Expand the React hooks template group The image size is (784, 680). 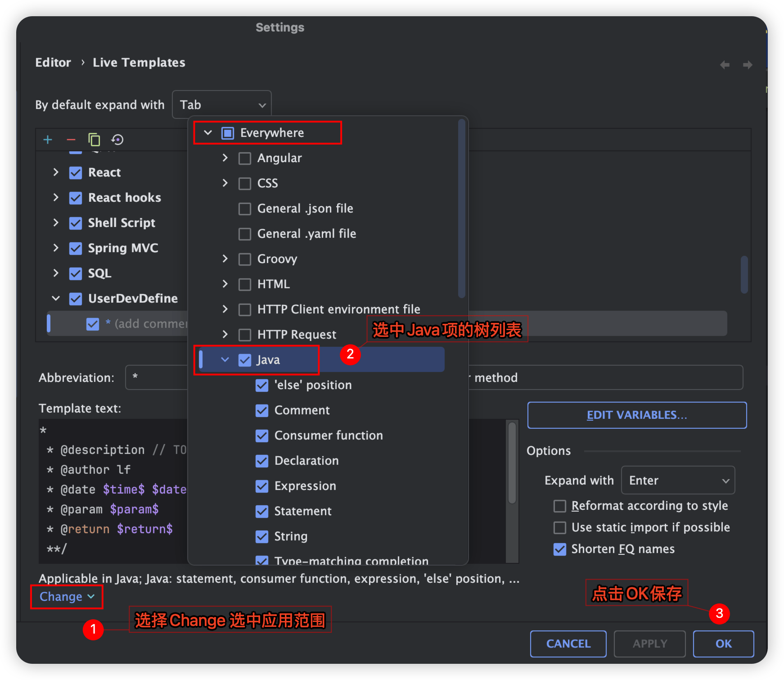click(56, 198)
